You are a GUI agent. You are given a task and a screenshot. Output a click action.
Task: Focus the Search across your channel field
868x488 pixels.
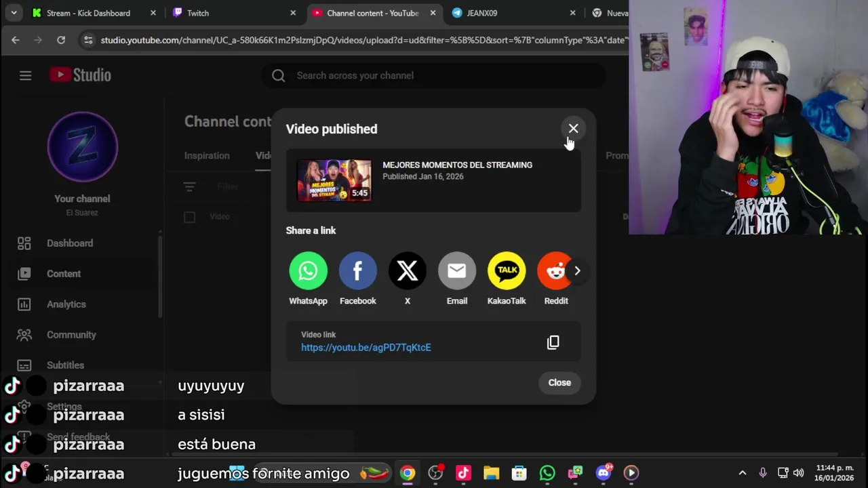(x=434, y=75)
